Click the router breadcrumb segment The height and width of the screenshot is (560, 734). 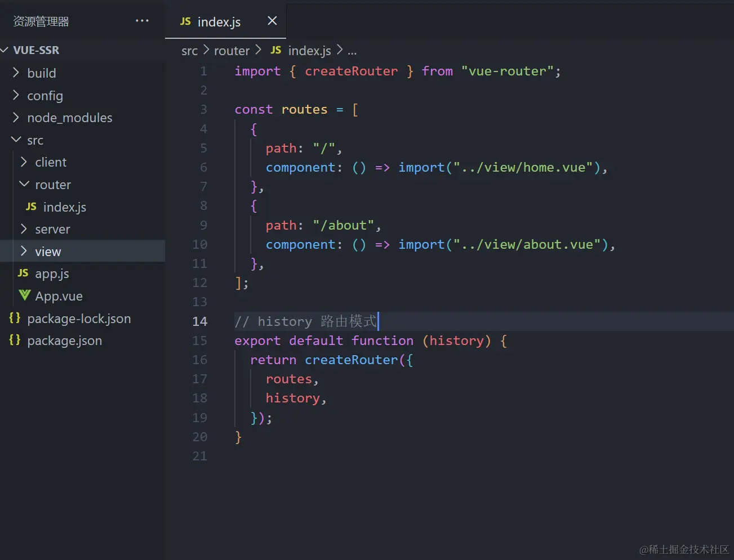(x=232, y=51)
